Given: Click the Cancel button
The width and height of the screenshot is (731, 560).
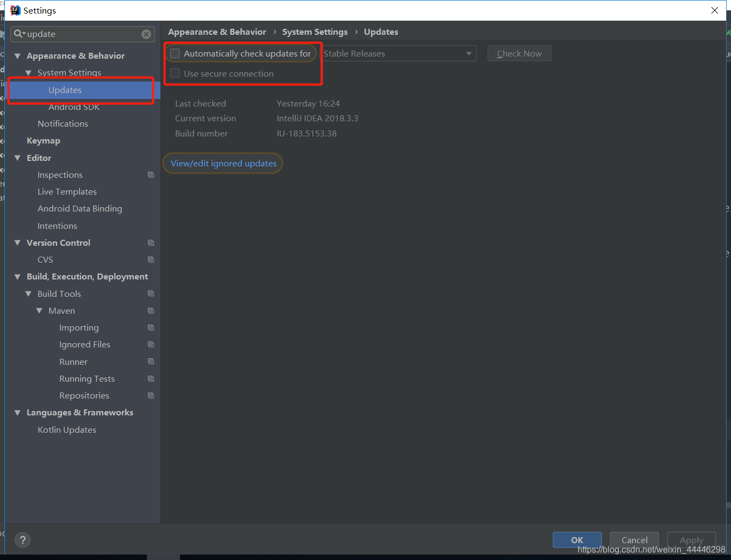Looking at the screenshot, I should pyautogui.click(x=634, y=540).
